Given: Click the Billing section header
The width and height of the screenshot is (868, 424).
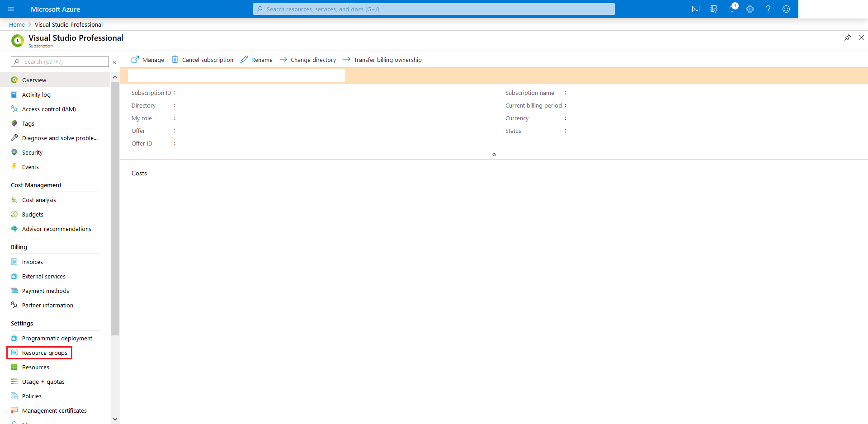Looking at the screenshot, I should [x=19, y=247].
